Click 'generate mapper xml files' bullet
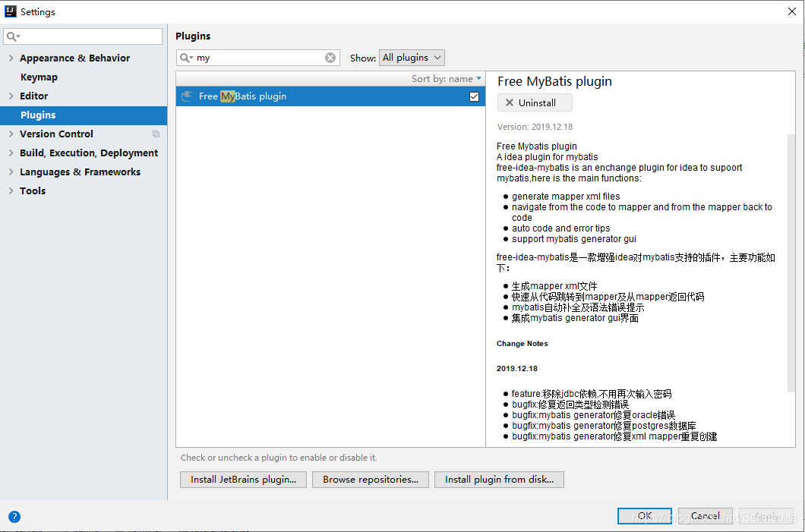805x532 pixels. [566, 197]
